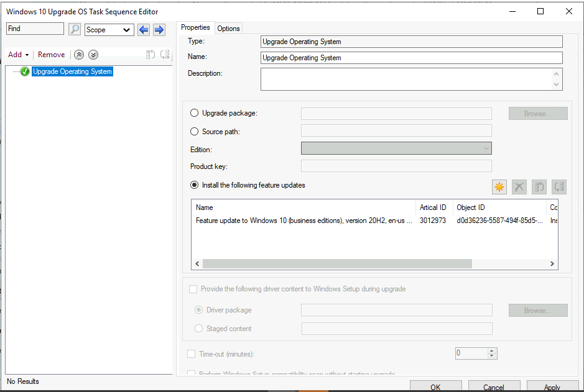Click the Driver package path field

397,310
